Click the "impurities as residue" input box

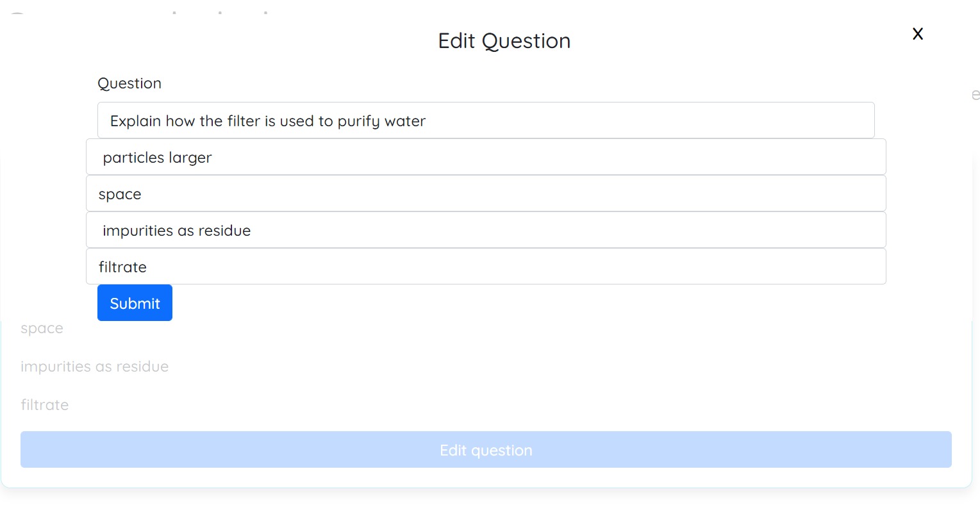(486, 230)
